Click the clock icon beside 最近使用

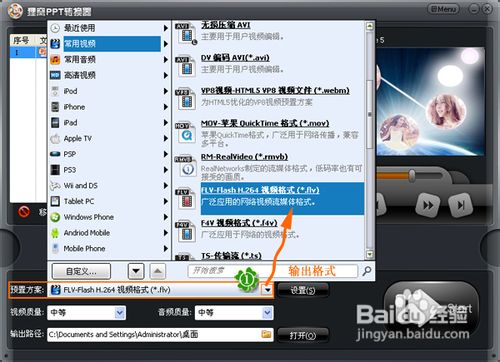[x=55, y=28]
